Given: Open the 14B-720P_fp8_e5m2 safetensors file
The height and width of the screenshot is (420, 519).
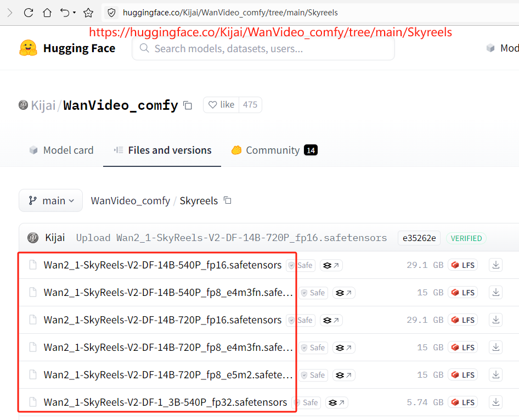Looking at the screenshot, I should (x=168, y=375).
